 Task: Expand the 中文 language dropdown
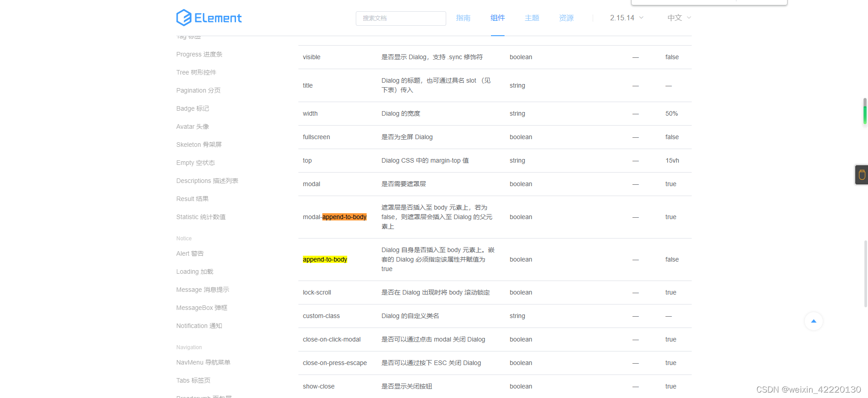pyautogui.click(x=679, y=18)
